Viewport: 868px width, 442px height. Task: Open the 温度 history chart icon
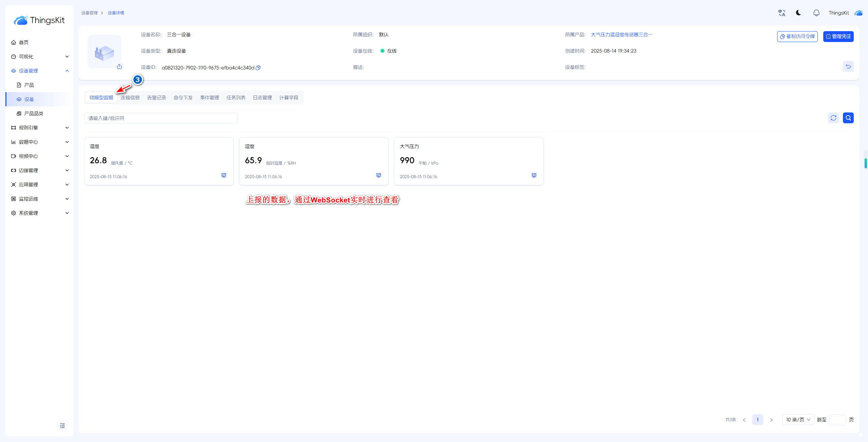tap(224, 175)
